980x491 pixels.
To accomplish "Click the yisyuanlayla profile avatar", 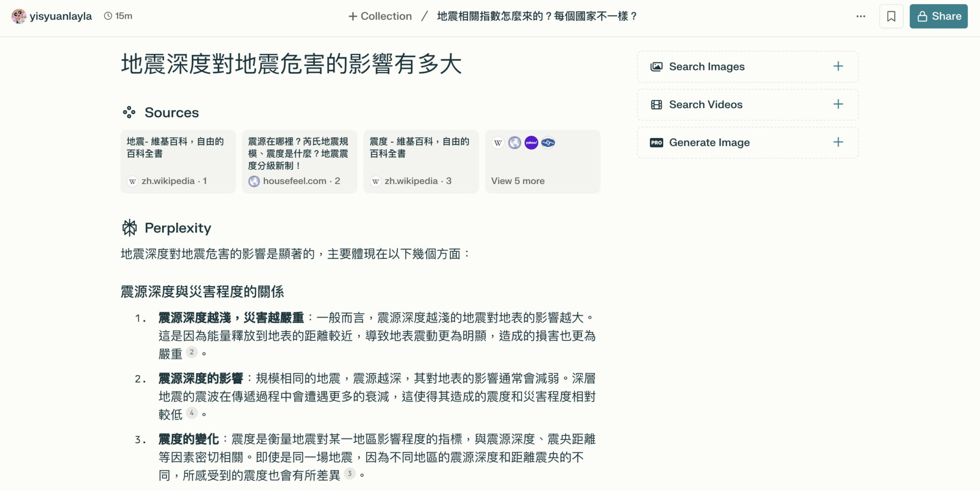I will tap(19, 16).
